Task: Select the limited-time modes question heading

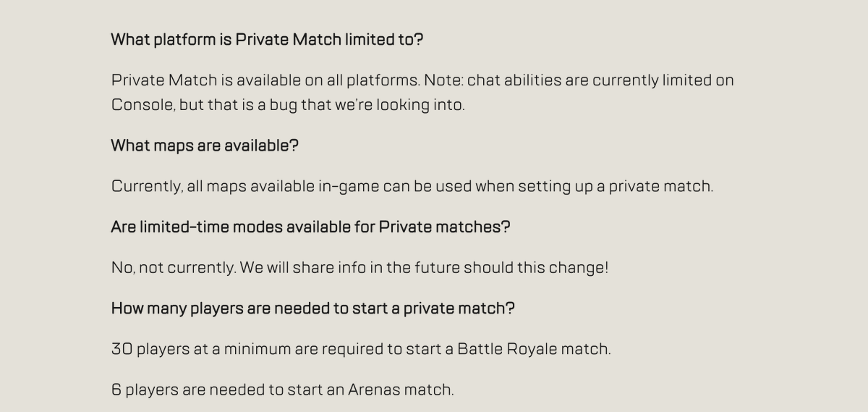Action: click(310, 227)
